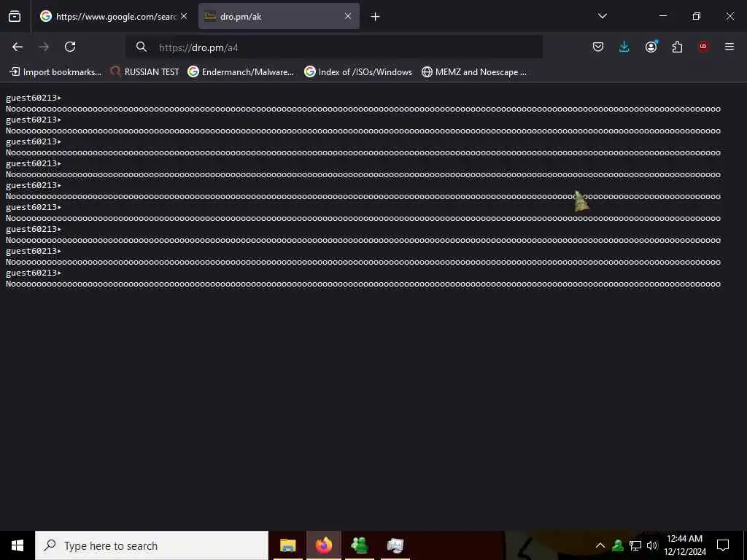Open a new tab with plus button
Viewport: 747px width, 560px height.
click(375, 17)
